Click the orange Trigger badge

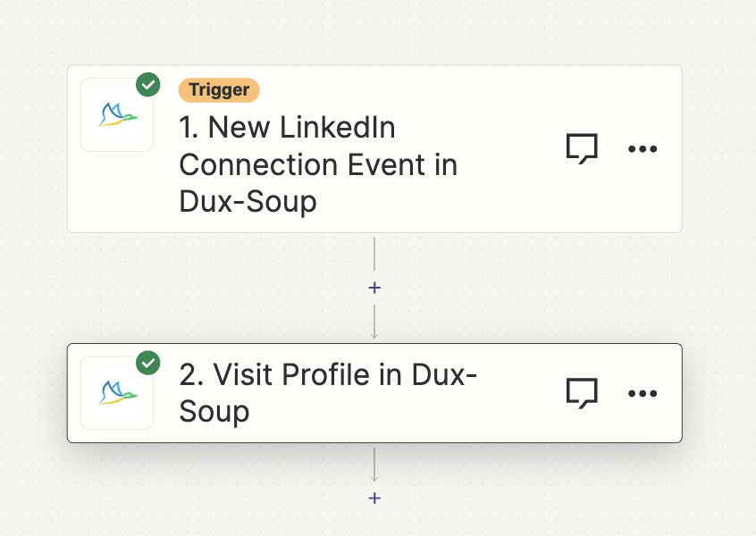click(x=219, y=90)
